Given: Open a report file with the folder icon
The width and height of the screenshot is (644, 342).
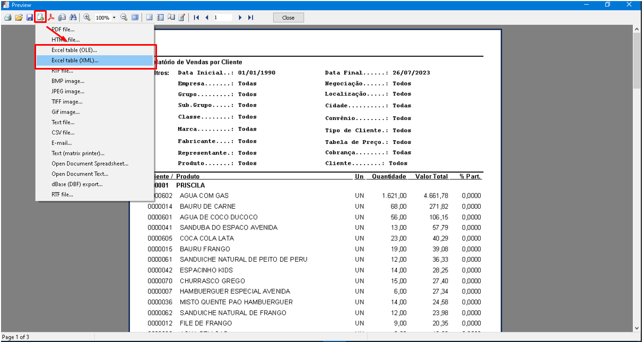Looking at the screenshot, I should click(19, 18).
